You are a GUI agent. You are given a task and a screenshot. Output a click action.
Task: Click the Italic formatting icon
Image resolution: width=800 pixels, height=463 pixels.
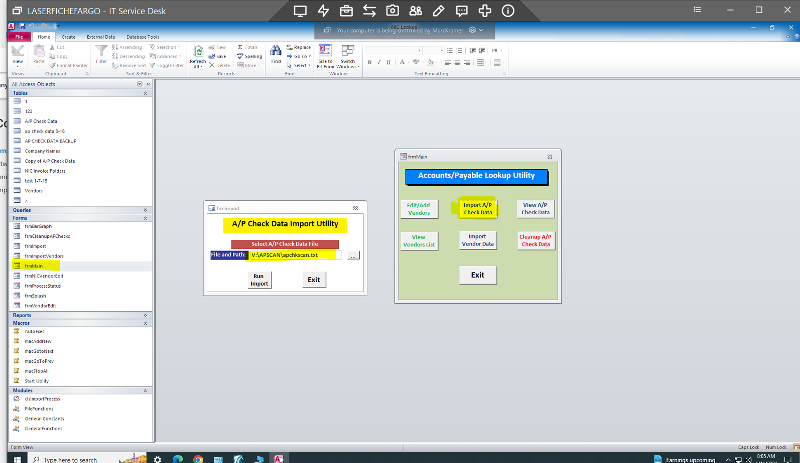coord(379,62)
